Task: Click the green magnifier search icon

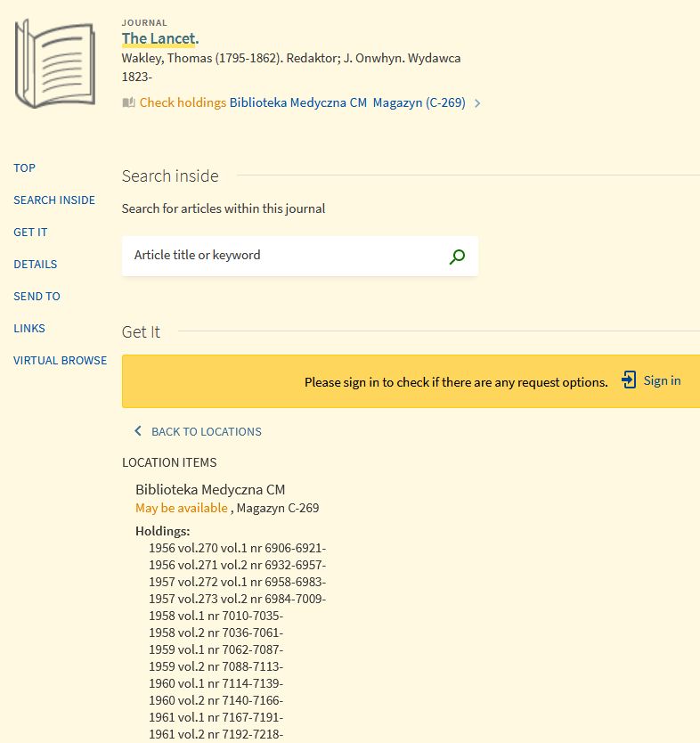Action: tap(457, 257)
